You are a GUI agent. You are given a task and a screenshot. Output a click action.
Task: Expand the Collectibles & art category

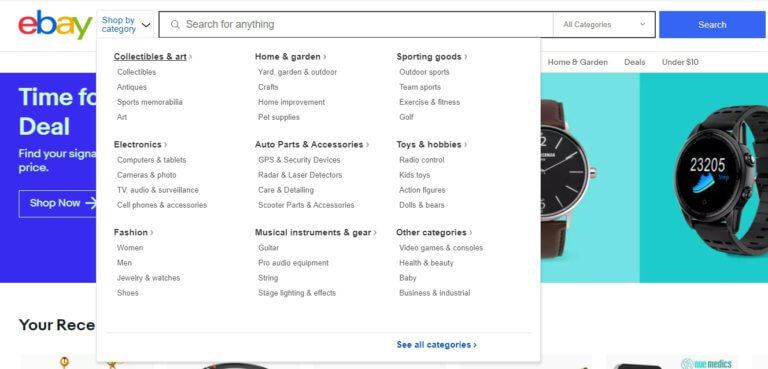[152, 57]
